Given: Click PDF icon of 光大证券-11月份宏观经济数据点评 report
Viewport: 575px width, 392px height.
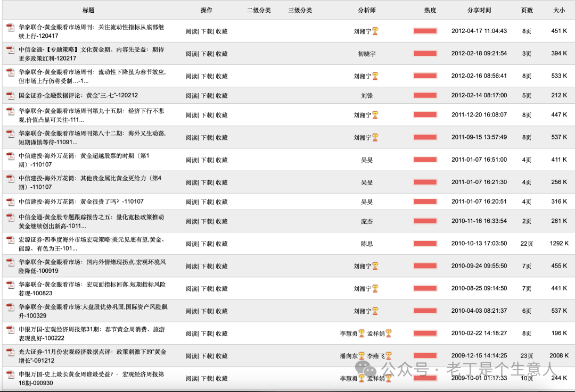Looking at the screenshot, I should pyautogui.click(x=11, y=352).
